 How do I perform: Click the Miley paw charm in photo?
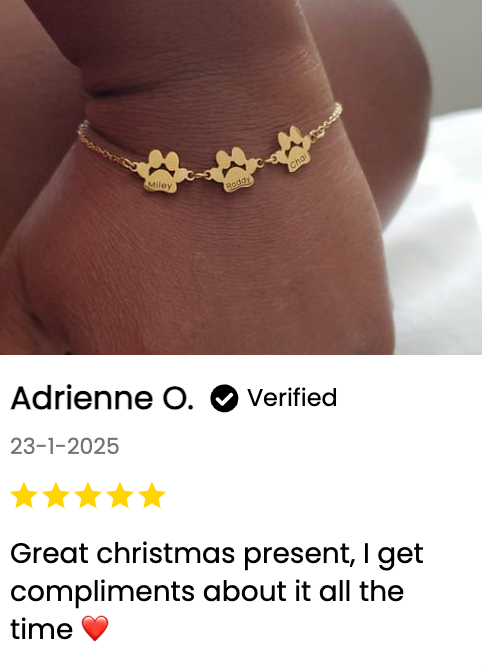(x=163, y=171)
